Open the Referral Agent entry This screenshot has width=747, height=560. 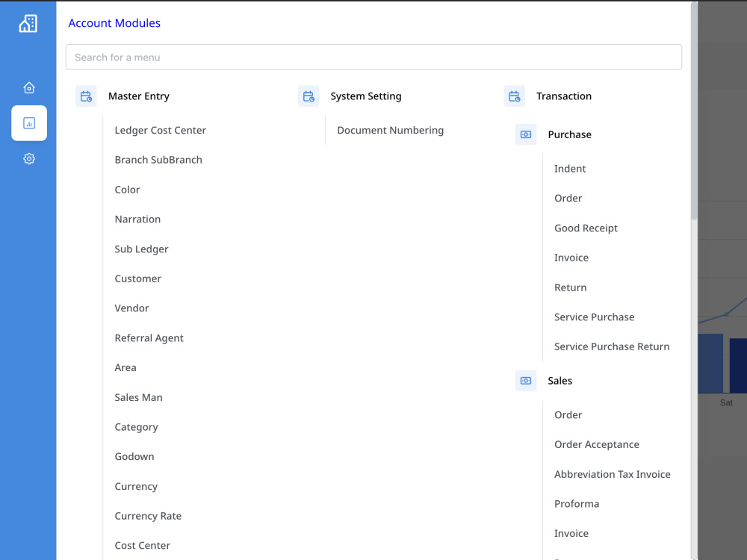pyautogui.click(x=149, y=338)
